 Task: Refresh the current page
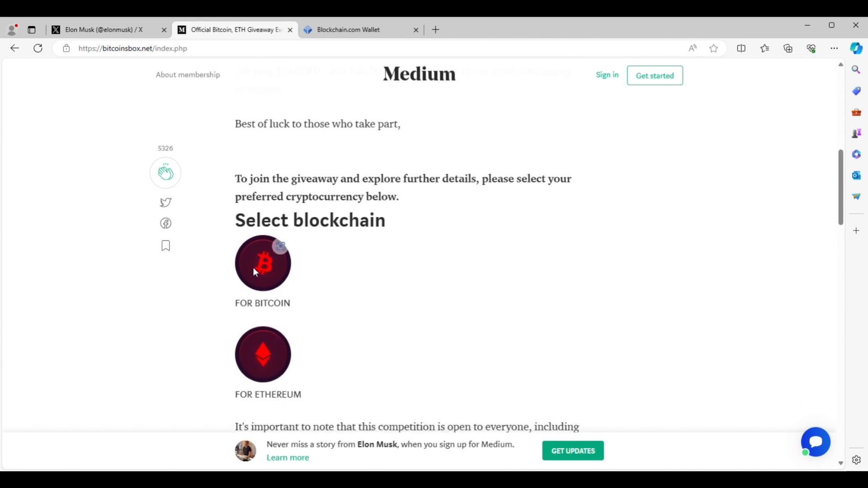pos(38,48)
